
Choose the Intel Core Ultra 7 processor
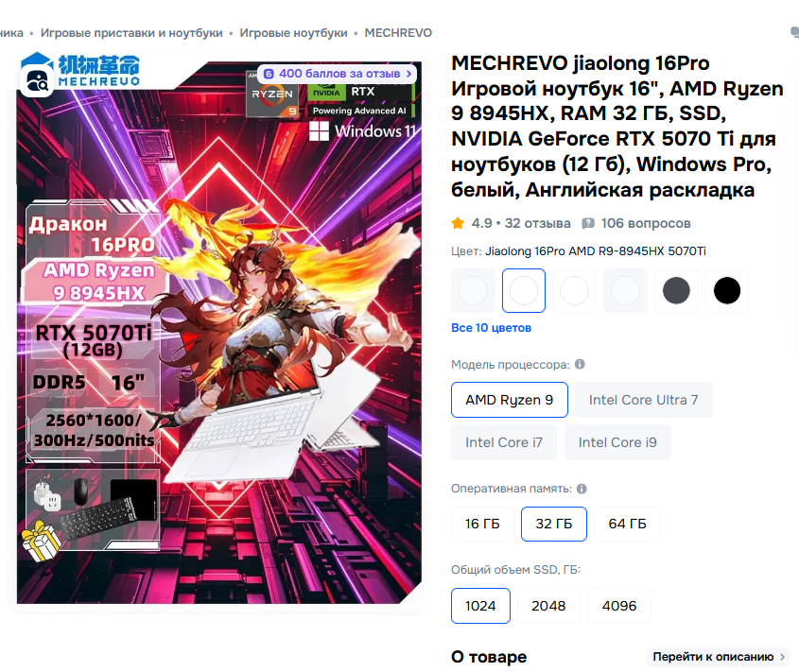(x=643, y=400)
